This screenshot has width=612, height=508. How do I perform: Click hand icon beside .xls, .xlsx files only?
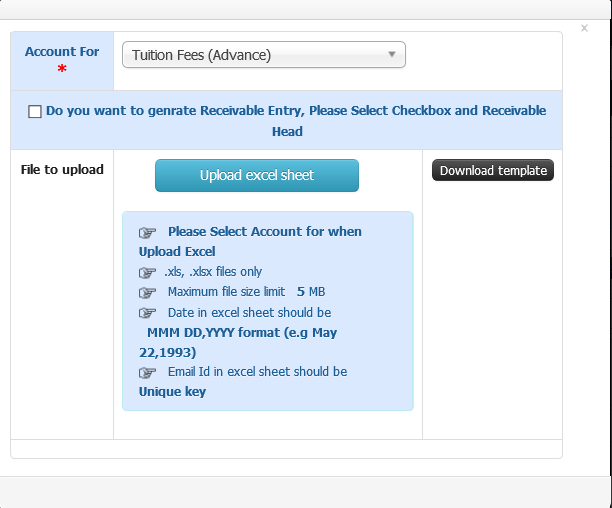[147, 272]
